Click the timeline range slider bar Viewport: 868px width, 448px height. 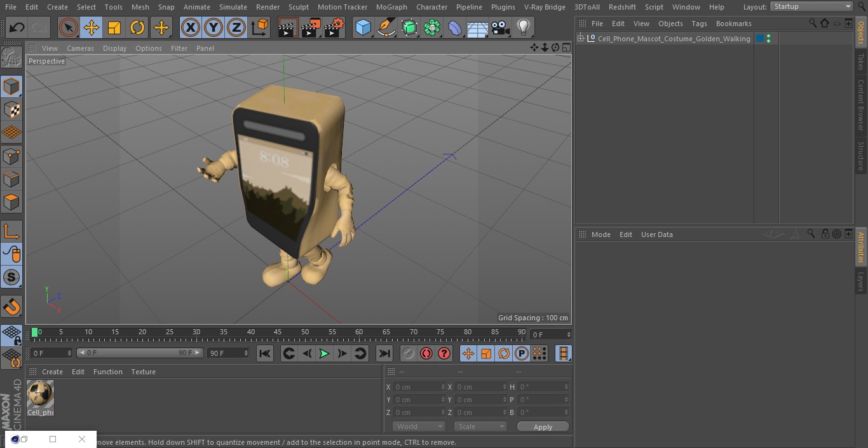click(140, 353)
